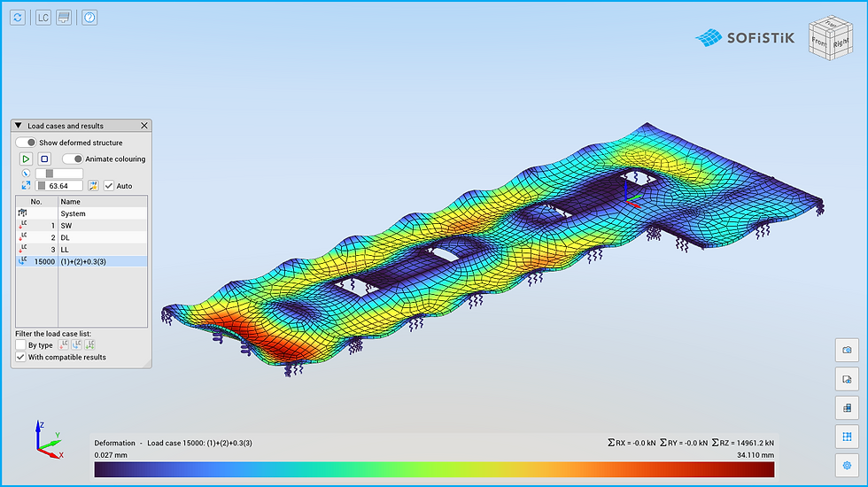The width and height of the screenshot is (868, 487).
Task: Click the 63.64 scale factor field
Action: pos(59,185)
